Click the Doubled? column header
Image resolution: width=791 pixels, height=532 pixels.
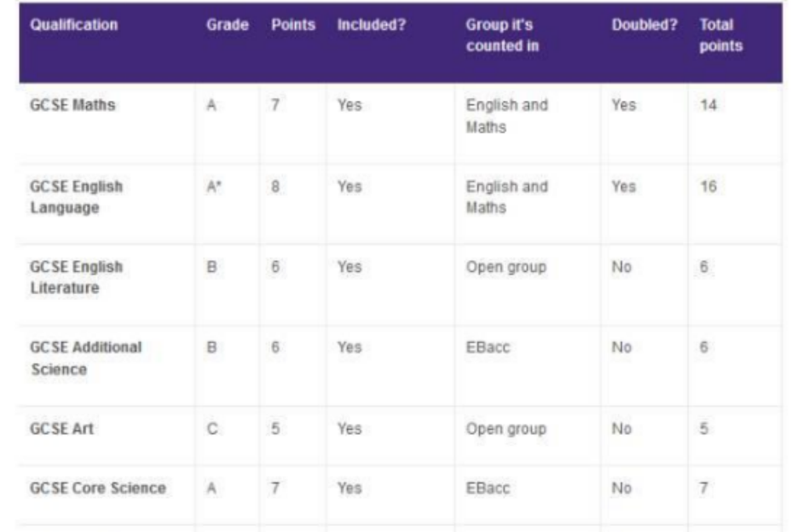644,25
